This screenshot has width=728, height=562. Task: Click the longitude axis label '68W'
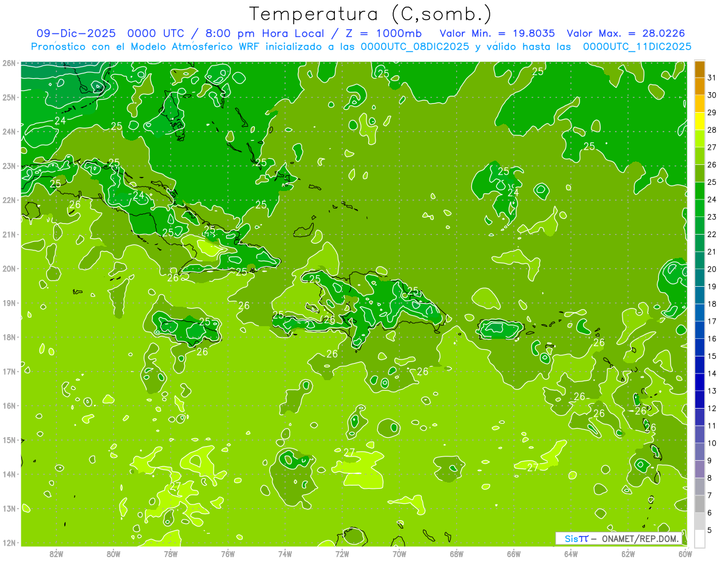(457, 554)
